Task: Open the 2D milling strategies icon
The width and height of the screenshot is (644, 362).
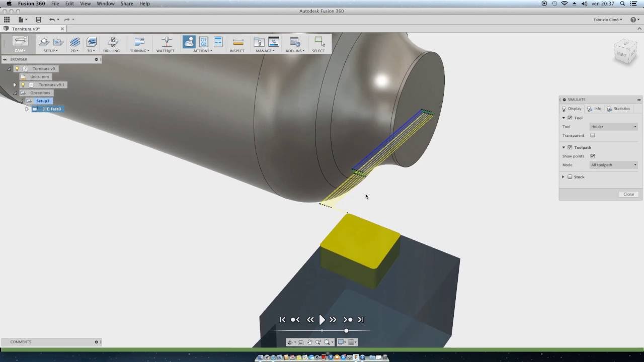Action: coord(74,42)
